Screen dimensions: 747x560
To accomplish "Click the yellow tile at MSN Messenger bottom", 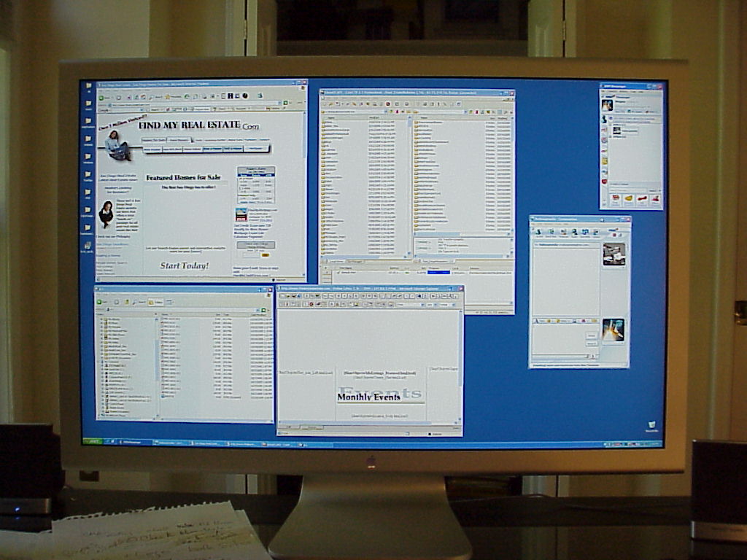I will 628,198.
